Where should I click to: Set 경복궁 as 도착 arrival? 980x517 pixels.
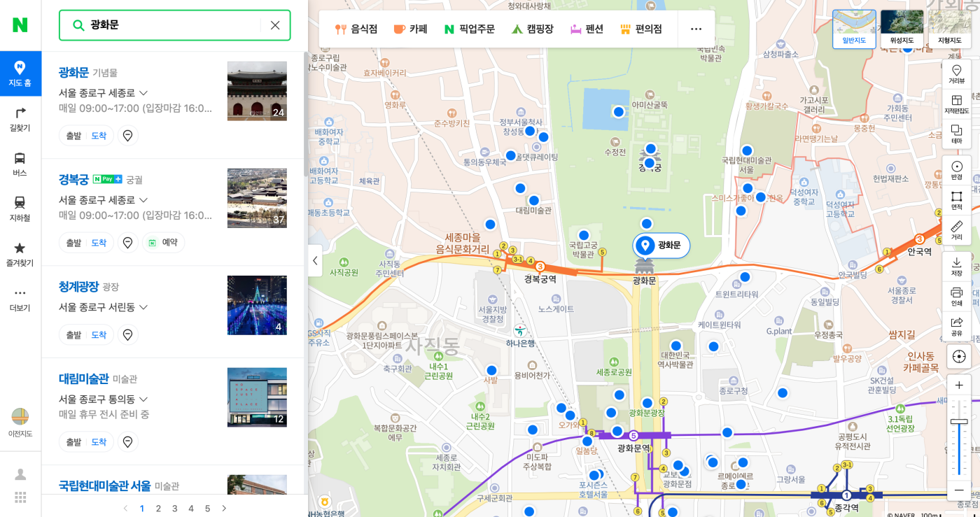point(99,243)
